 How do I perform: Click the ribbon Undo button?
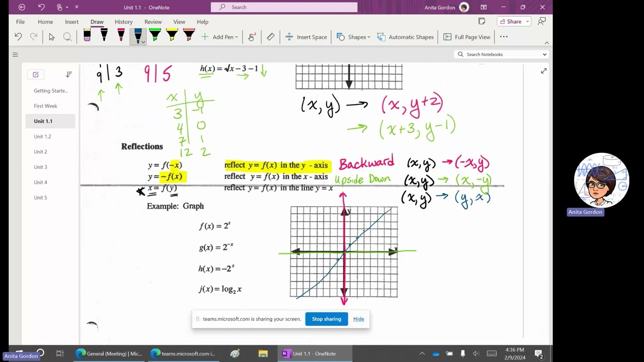click(x=18, y=37)
